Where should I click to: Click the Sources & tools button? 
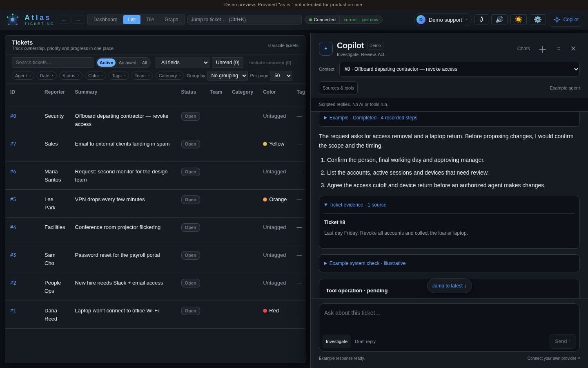tap(338, 88)
